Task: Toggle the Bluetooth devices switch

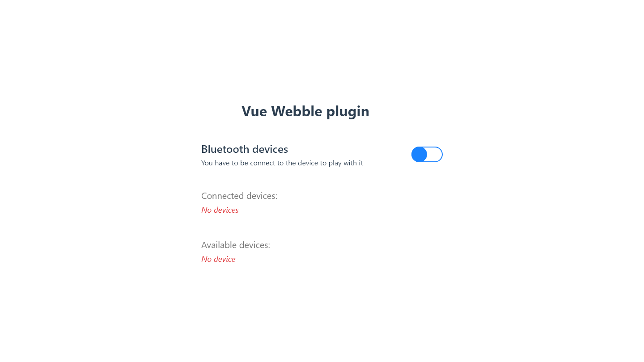Action: coord(427,154)
